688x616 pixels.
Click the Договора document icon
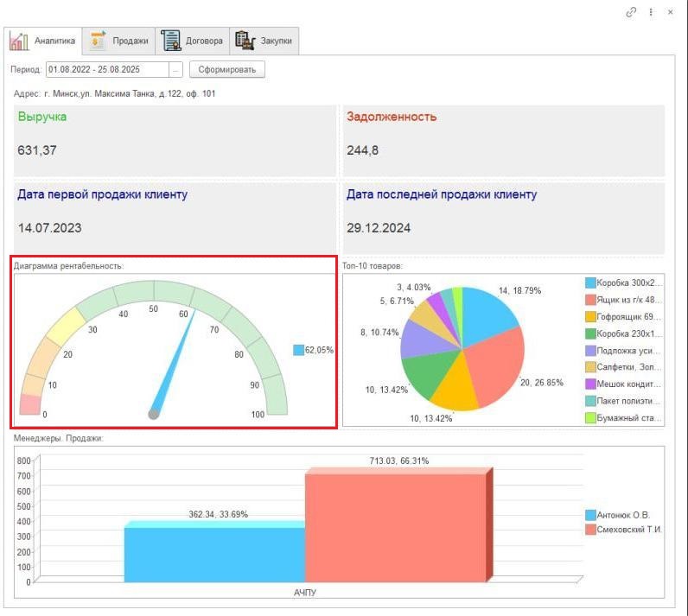tap(170, 41)
